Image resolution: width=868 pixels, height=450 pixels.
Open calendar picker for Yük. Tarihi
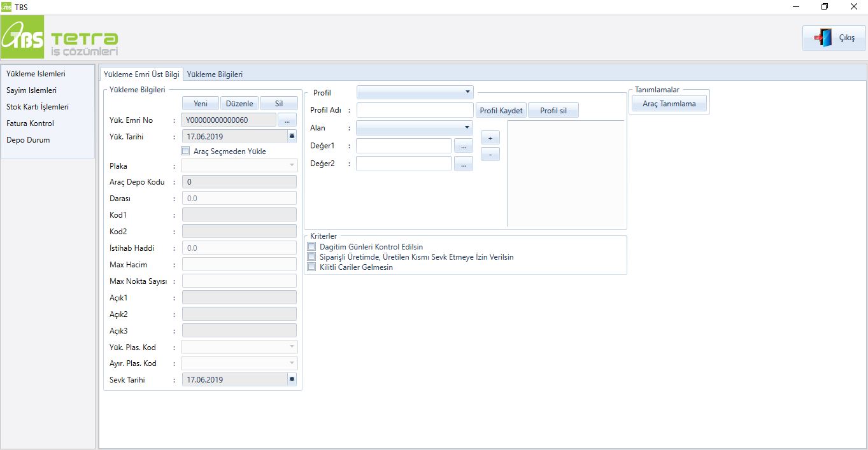292,136
